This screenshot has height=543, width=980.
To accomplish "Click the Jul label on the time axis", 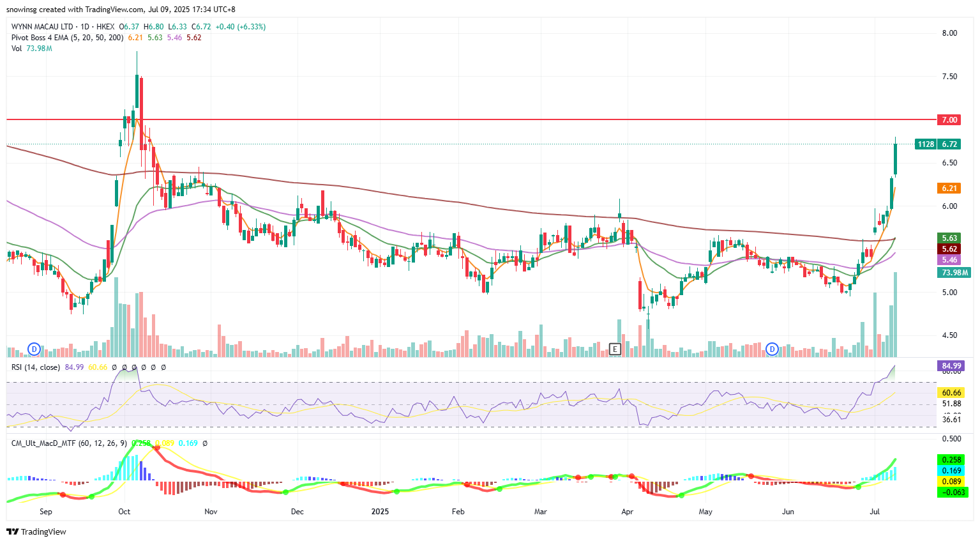I will pos(875,512).
